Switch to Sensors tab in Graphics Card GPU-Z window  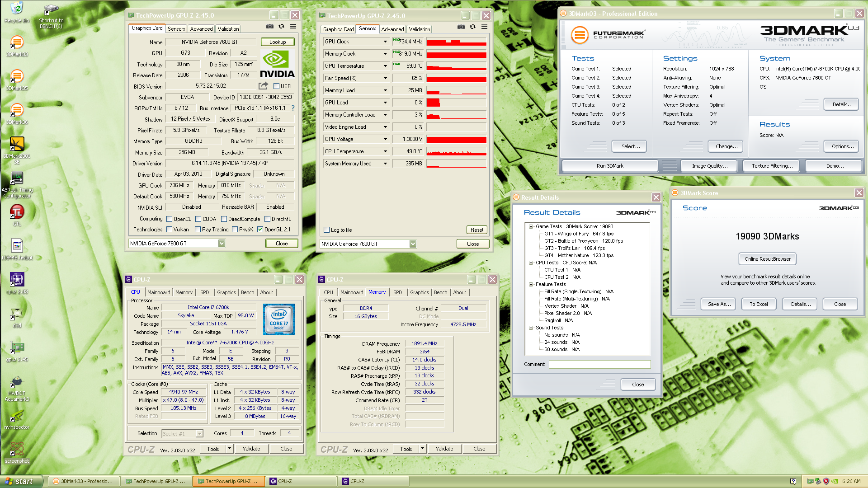point(176,29)
